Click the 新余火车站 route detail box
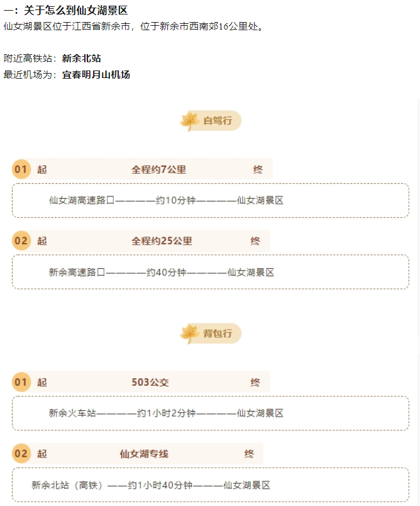This screenshot has height=506, width=420. click(211, 413)
